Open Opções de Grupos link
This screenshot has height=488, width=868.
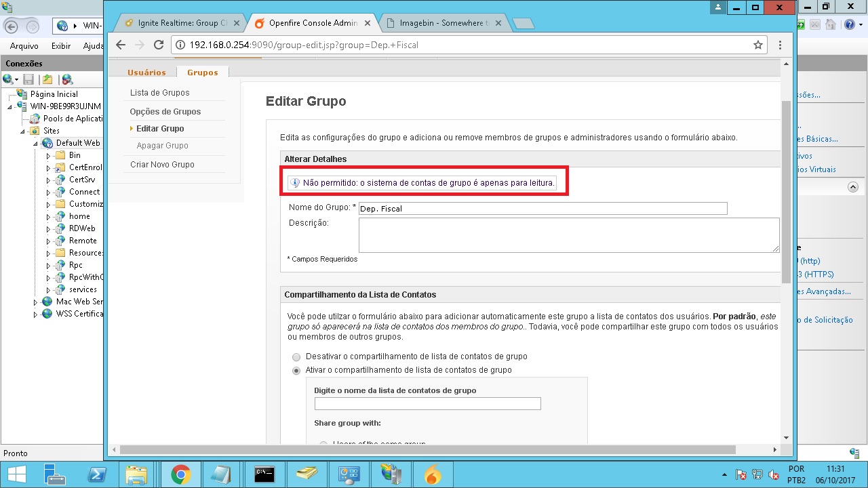[165, 112]
